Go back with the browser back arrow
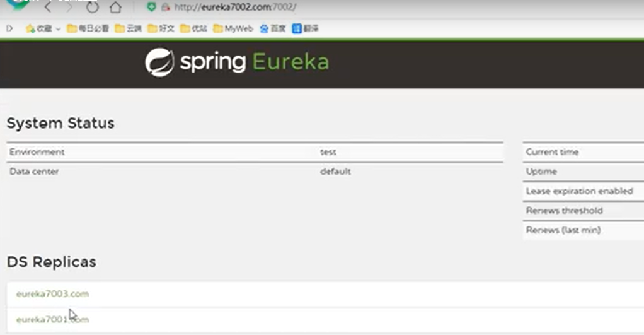The height and width of the screenshot is (335, 644). (x=48, y=7)
